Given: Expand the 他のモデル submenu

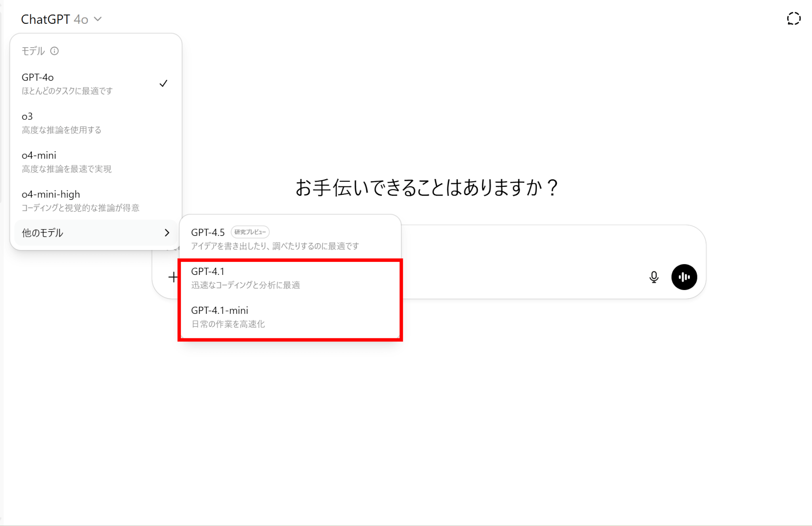Looking at the screenshot, I should pyautogui.click(x=79, y=233).
